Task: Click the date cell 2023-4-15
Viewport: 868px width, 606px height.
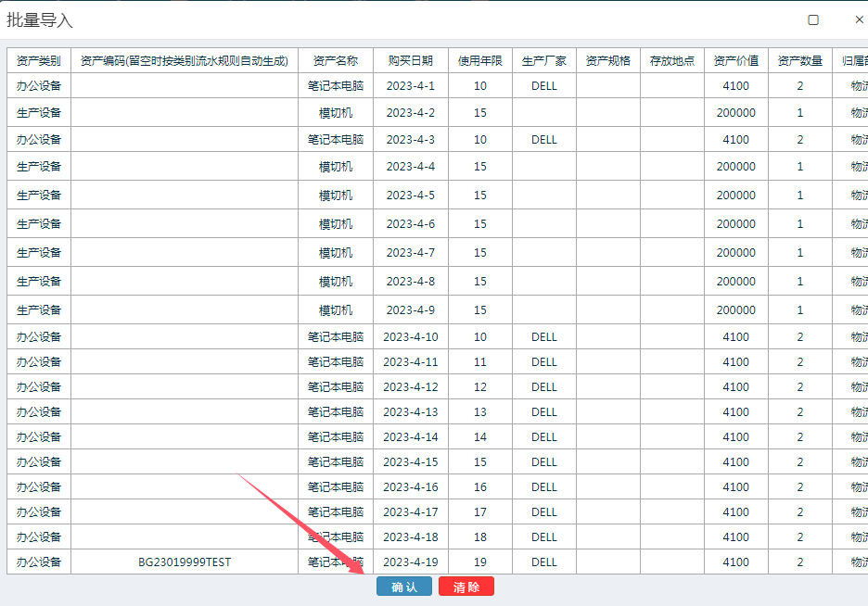Action: point(410,462)
